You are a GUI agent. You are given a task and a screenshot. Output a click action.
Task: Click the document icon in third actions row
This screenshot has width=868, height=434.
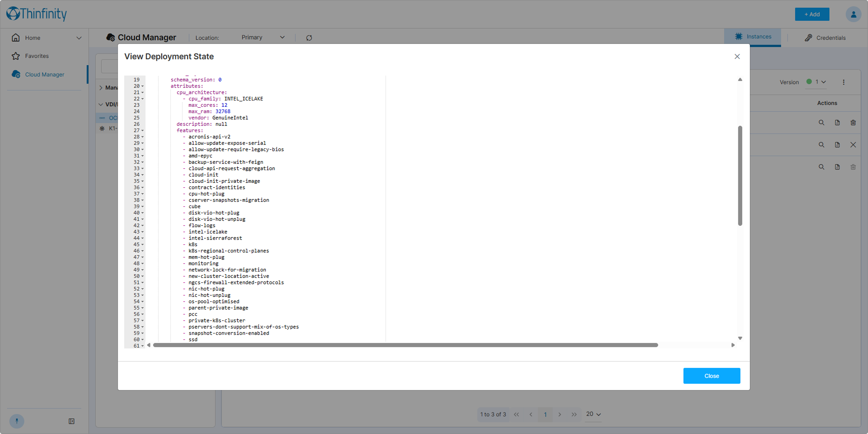(837, 167)
